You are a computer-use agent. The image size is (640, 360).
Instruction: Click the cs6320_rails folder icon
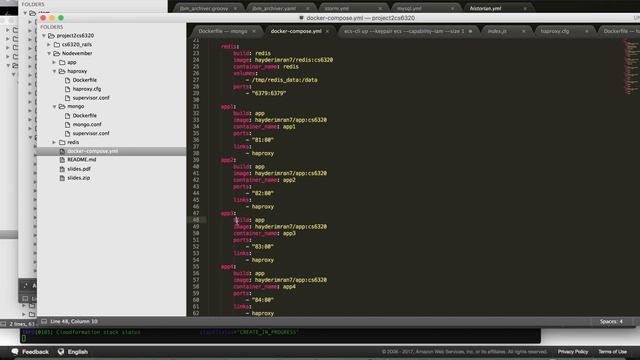click(x=57, y=44)
